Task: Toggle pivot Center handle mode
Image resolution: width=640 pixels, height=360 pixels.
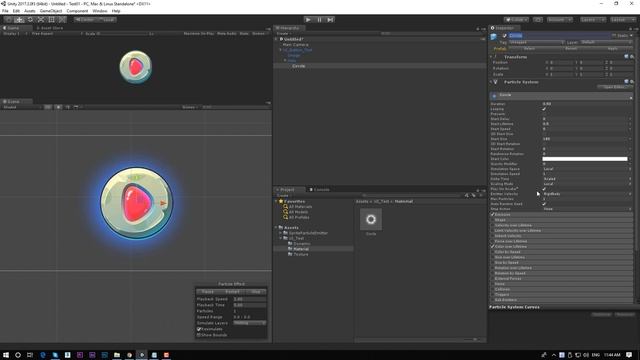Action: pyautogui.click(x=84, y=20)
